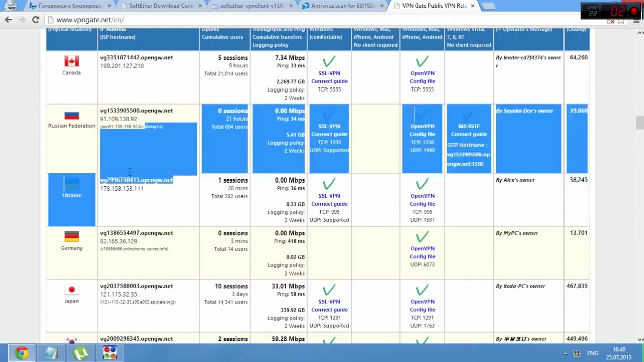The width and height of the screenshot is (644, 362).
Task: Open the uTorrent taskbar icon
Action: (x=80, y=353)
